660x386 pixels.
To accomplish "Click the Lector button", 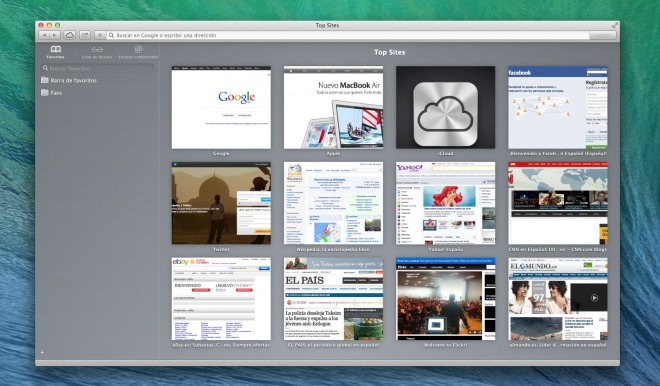I will coord(603,35).
